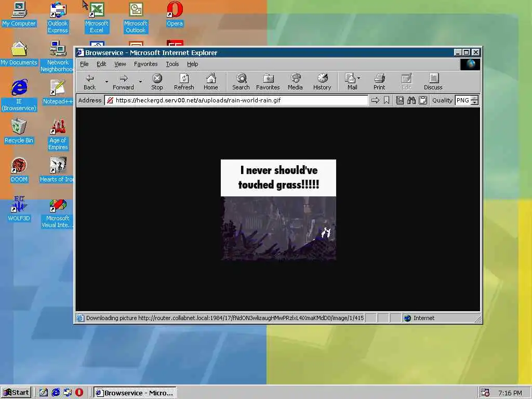The width and height of the screenshot is (532, 399).
Task: Click the Browservice taskbar button
Action: (135, 393)
